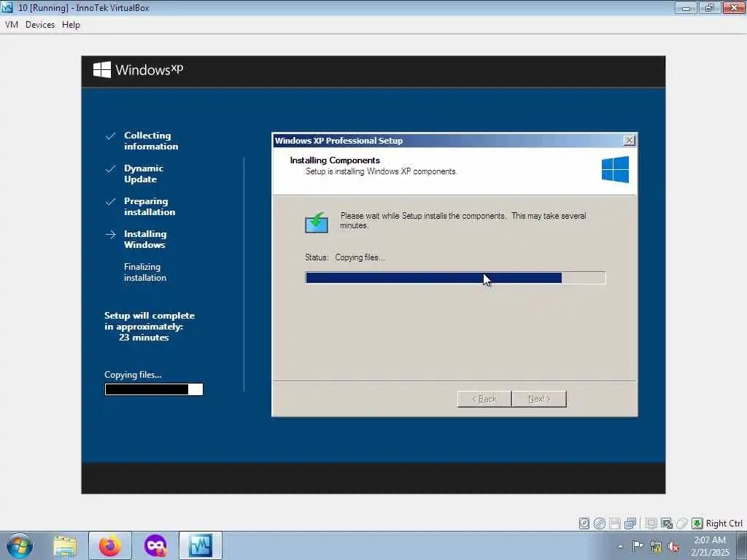Click the VirtualBox window title bar icon

[7, 7]
